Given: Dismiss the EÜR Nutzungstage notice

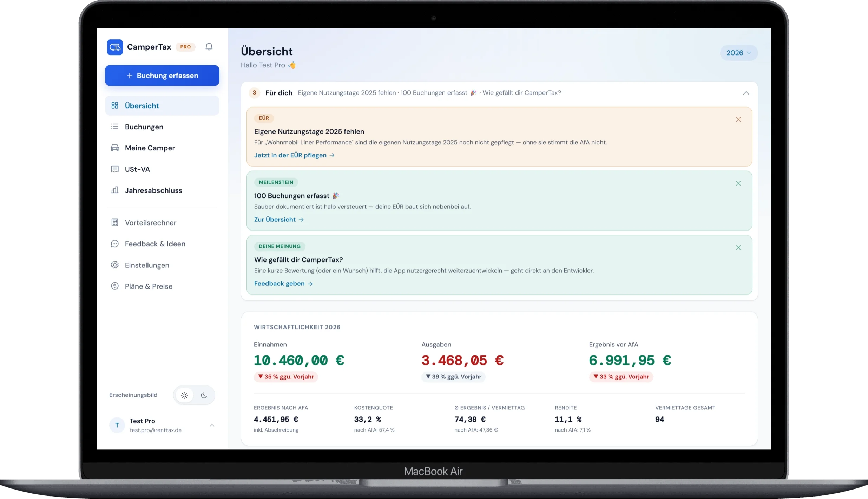Looking at the screenshot, I should (x=738, y=119).
